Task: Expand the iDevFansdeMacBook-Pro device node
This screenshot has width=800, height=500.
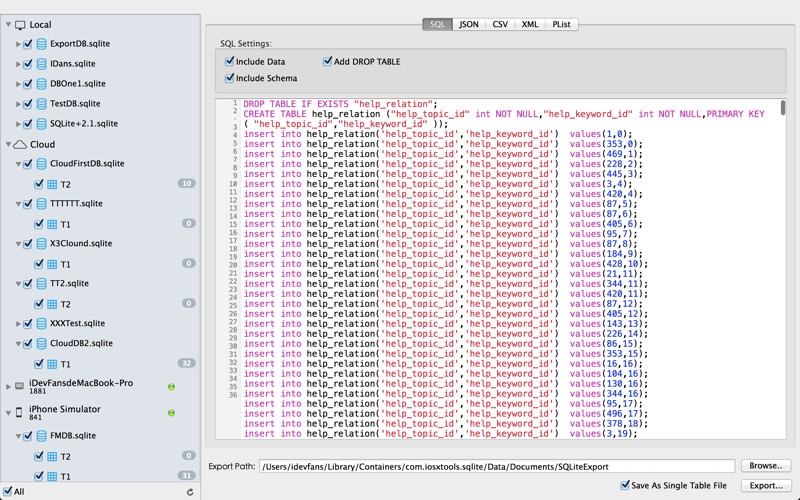Action: coord(8,387)
